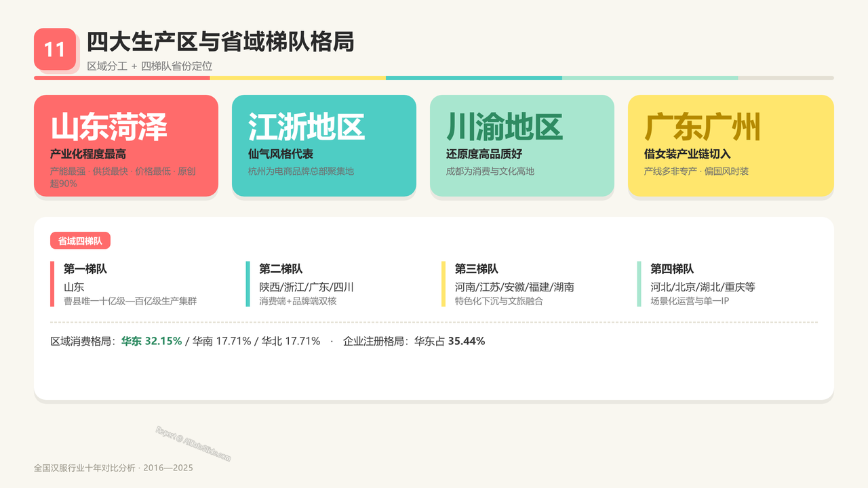Click the subtitle "区域分工 + 四梯队省份定位"

point(150,66)
